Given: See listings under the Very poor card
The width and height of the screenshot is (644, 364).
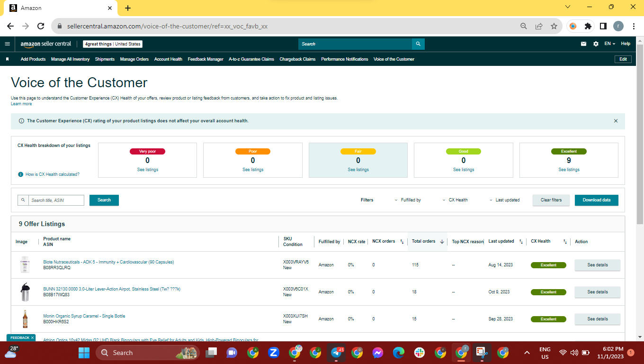Looking at the screenshot, I should click(148, 170).
